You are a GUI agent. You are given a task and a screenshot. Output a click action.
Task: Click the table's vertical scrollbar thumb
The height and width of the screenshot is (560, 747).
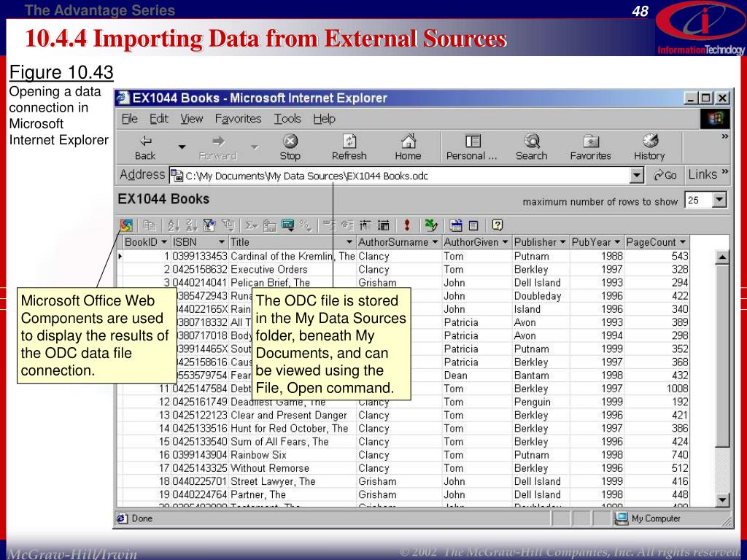tap(723, 356)
